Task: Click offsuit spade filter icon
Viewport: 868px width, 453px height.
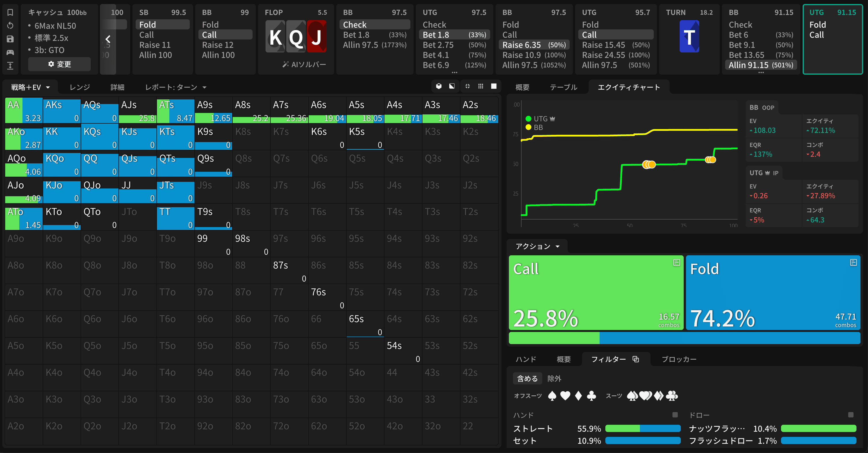Action: (x=552, y=396)
